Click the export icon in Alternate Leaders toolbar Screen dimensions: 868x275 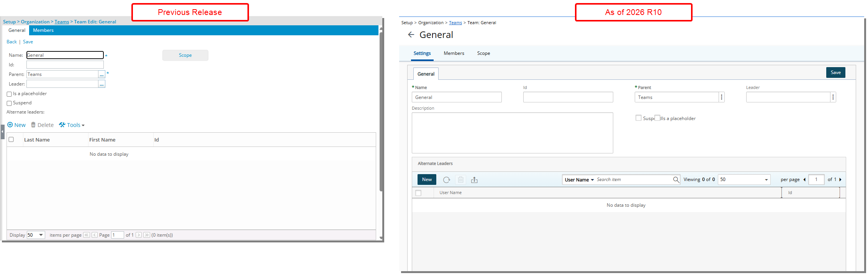pos(474,180)
